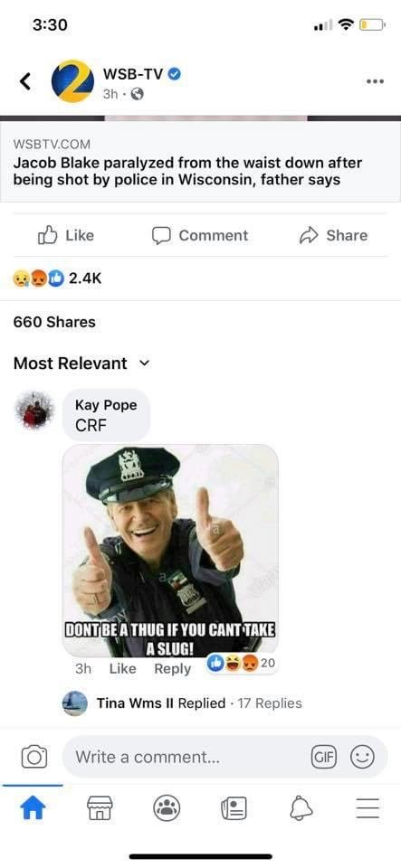Go to the Home feed tab
The image size is (401, 868).
[33, 808]
